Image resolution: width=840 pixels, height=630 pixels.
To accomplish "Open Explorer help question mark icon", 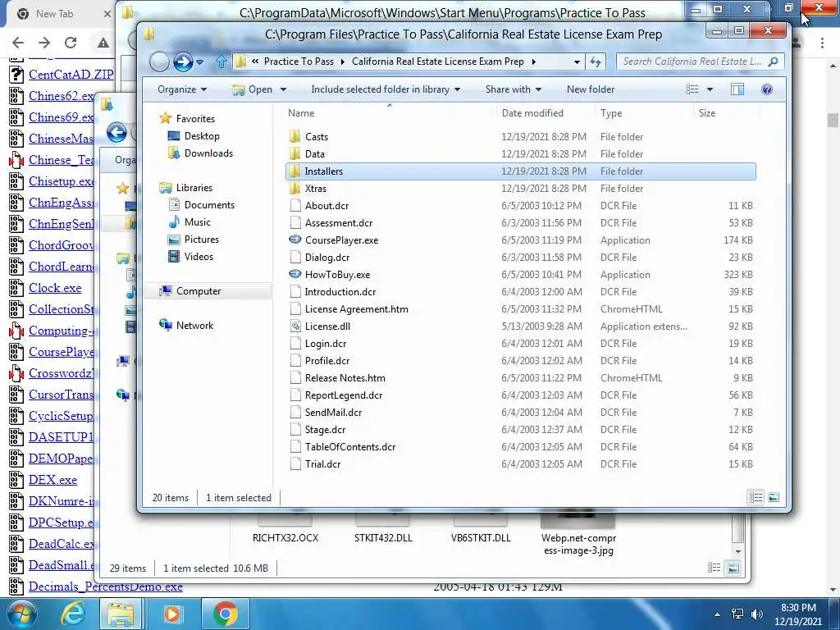I will pos(767,89).
